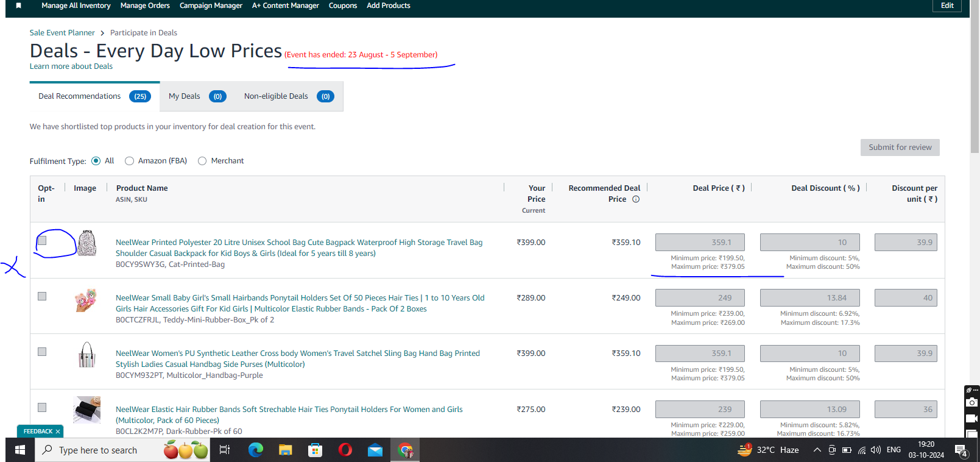
Task: Switch to Non-eligible Deals tab
Action: pos(289,96)
